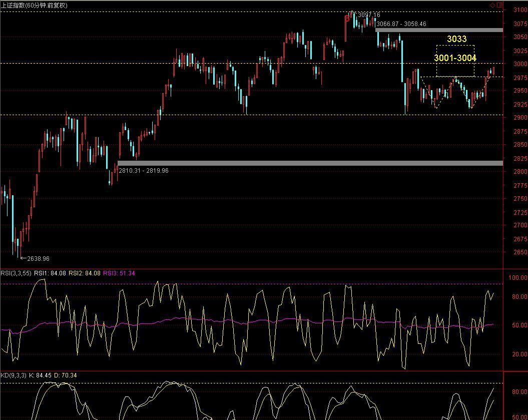
Task: Click the chart title 上证指数(60分钟.前复权)
Action: tap(35, 6)
